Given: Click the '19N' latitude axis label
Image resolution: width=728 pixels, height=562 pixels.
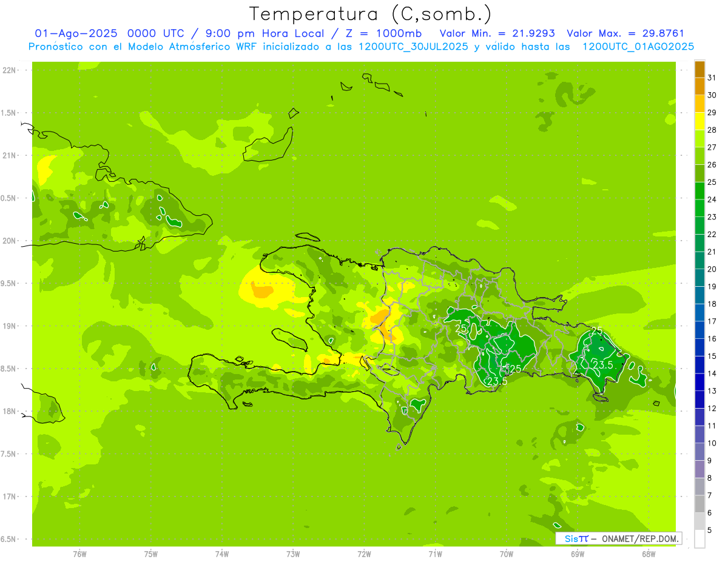Looking at the screenshot, I should 10,326.
